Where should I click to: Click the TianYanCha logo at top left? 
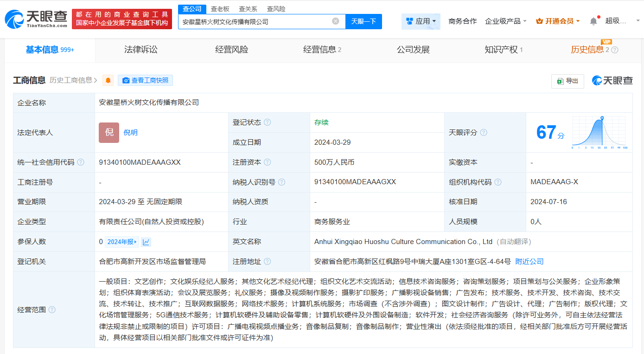[x=36, y=19]
